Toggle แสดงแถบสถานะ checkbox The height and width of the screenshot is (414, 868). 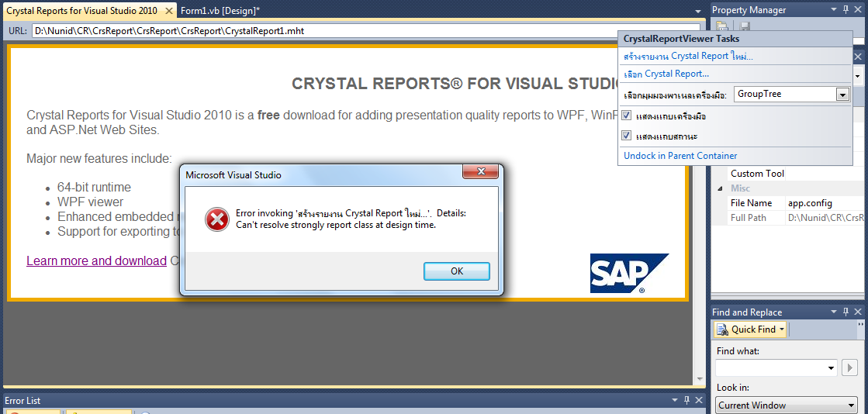click(x=627, y=136)
